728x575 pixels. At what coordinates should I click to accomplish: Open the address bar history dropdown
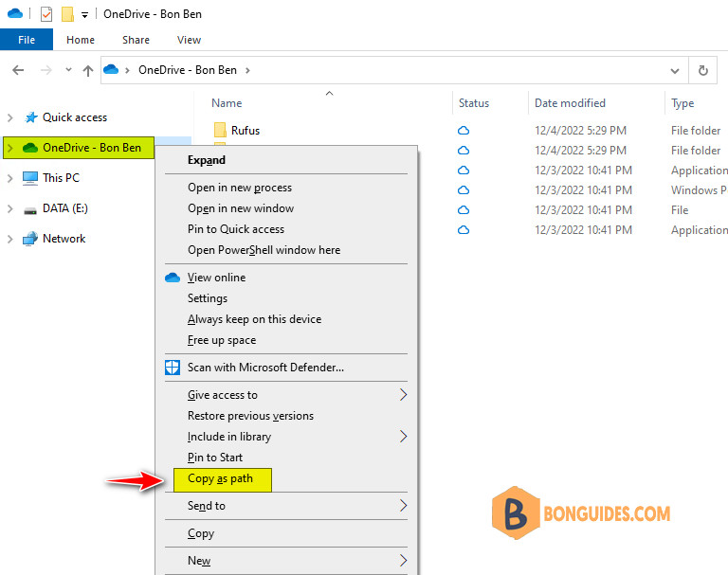tap(675, 70)
